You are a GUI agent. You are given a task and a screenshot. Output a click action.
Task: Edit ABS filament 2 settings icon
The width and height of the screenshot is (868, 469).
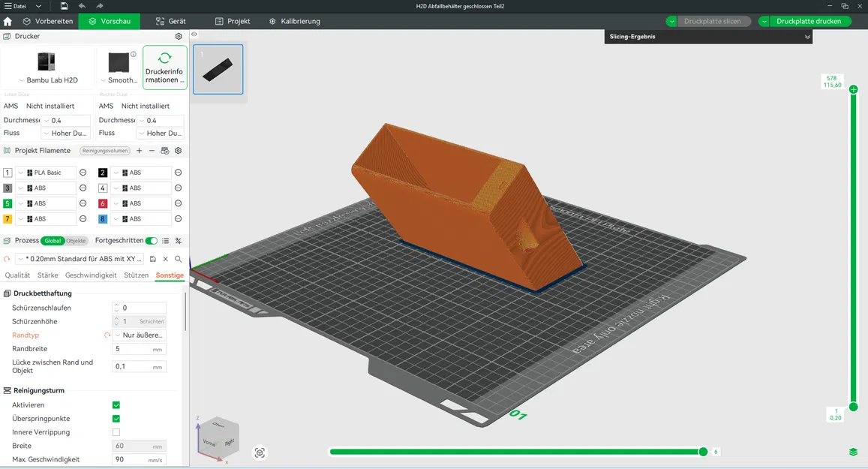(179, 173)
